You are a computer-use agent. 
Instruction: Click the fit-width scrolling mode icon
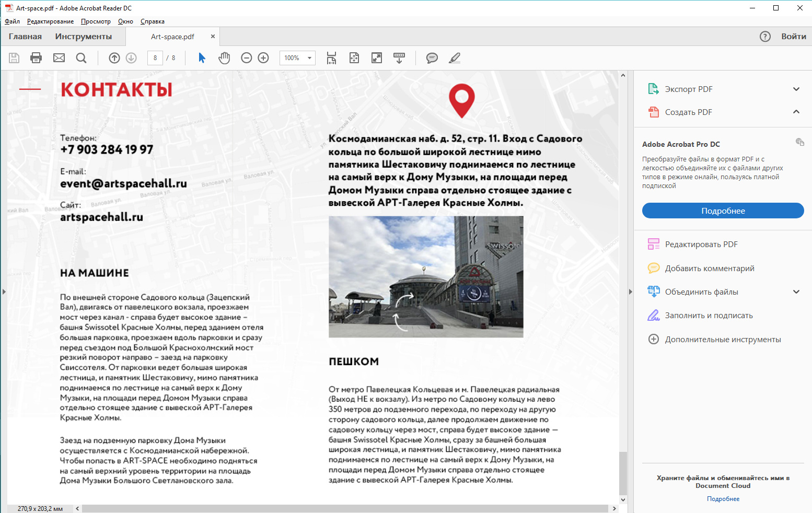click(331, 58)
